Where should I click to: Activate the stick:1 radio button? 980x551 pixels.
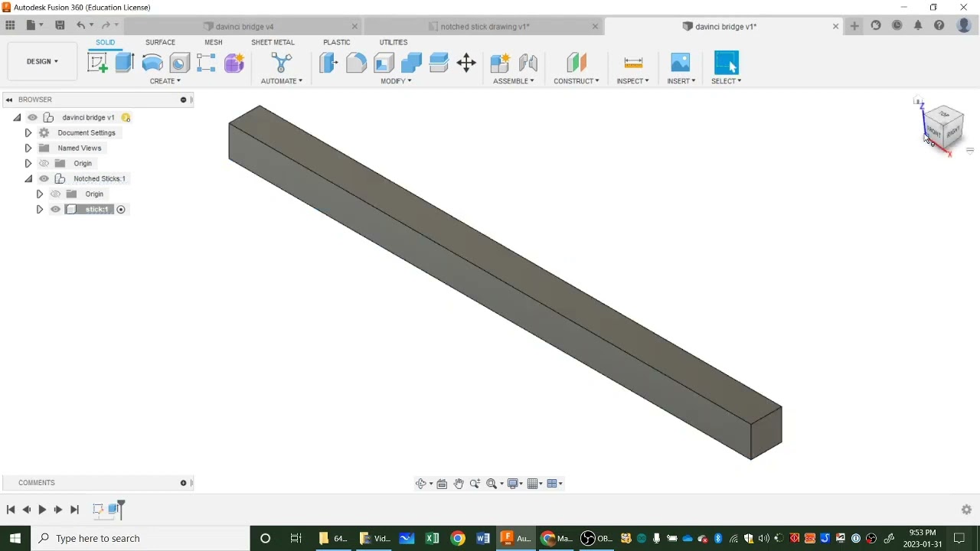[x=120, y=209]
